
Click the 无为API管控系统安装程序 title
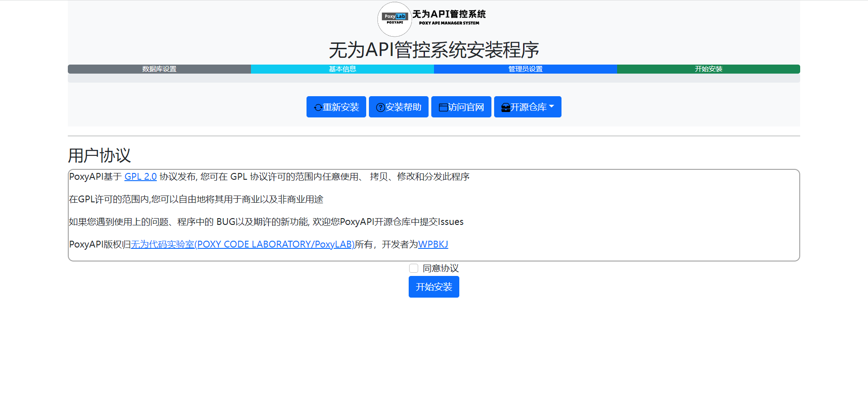434,50
